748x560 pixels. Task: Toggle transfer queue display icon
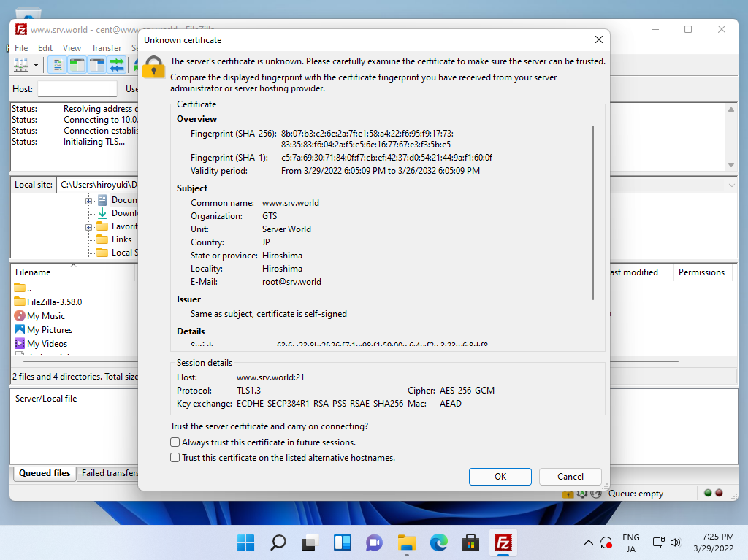point(116,65)
